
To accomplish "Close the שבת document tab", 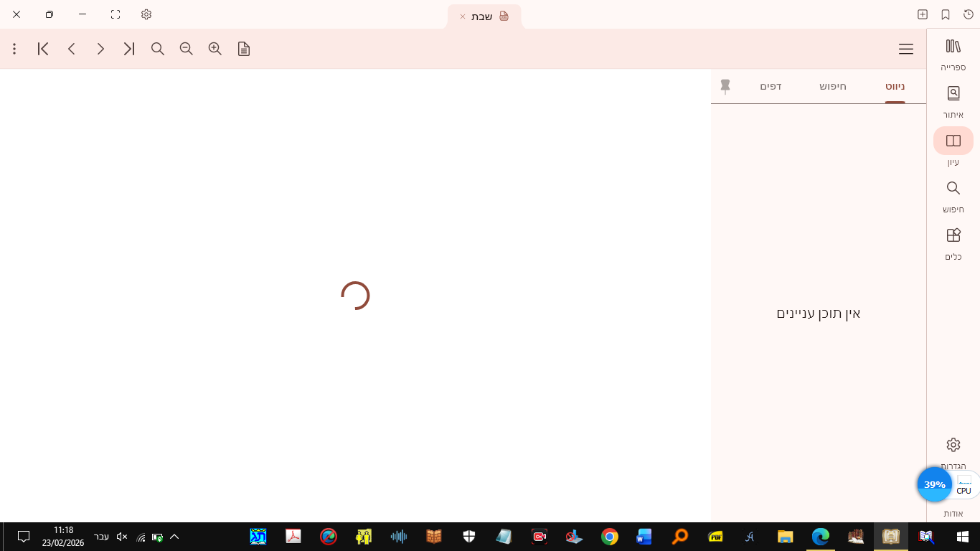I will click(463, 17).
